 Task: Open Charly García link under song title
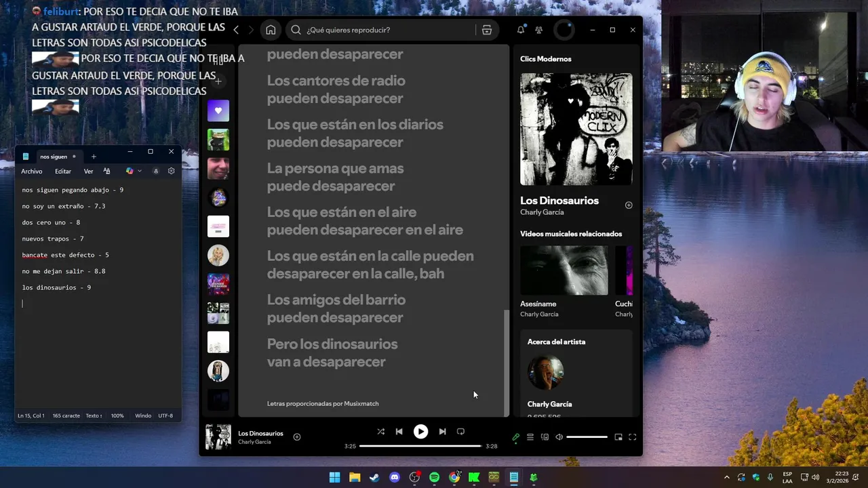[x=542, y=212]
